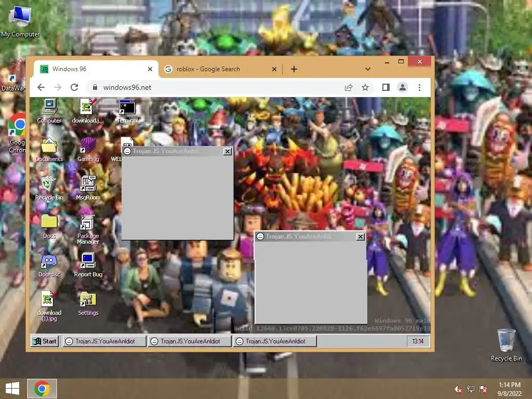This screenshot has width=532, height=399.
Task: Open the Docs folder icon
Action: pos(49,227)
